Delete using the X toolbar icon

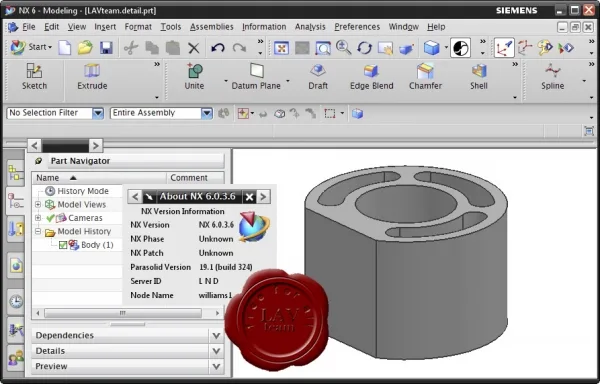coord(194,48)
